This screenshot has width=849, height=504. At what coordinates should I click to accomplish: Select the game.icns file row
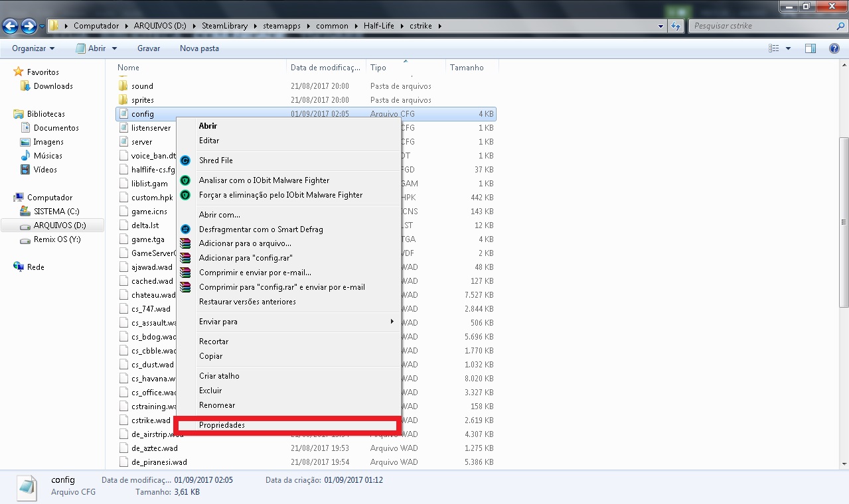(x=305, y=212)
